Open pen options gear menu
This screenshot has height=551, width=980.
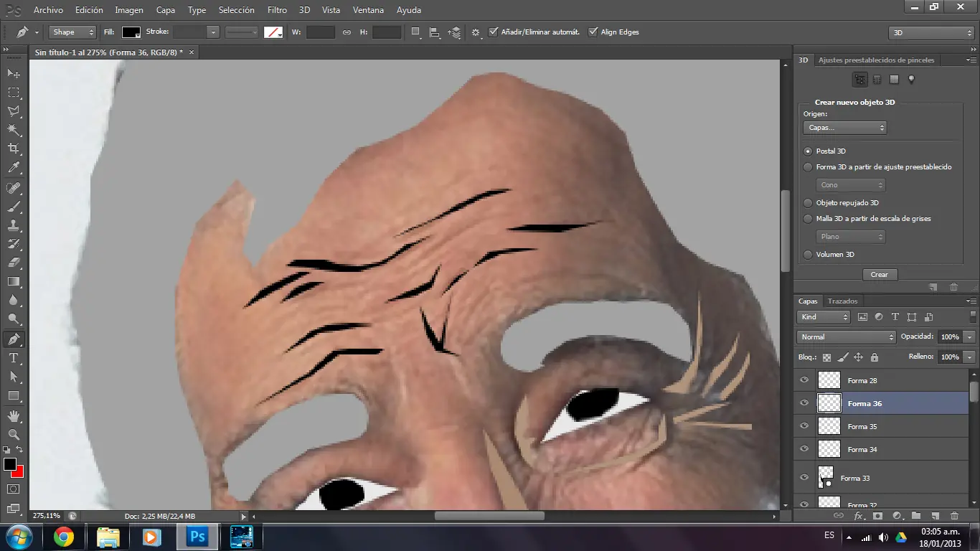tap(476, 32)
